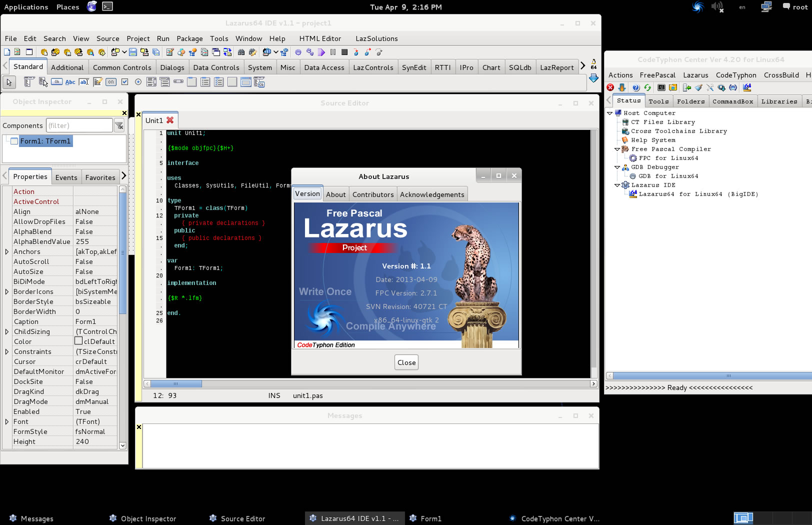Click the New Unit blank-page icon
This screenshot has width=812, height=525.
tap(7, 52)
